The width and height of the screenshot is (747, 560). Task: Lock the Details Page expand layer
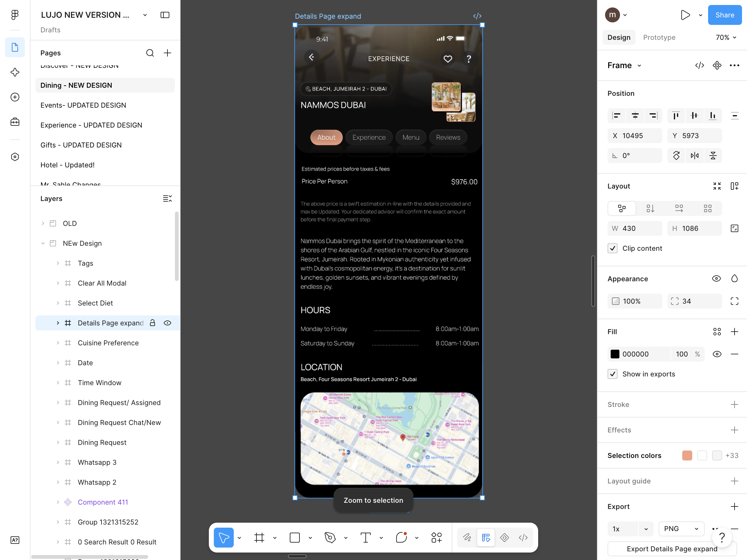pyautogui.click(x=153, y=323)
